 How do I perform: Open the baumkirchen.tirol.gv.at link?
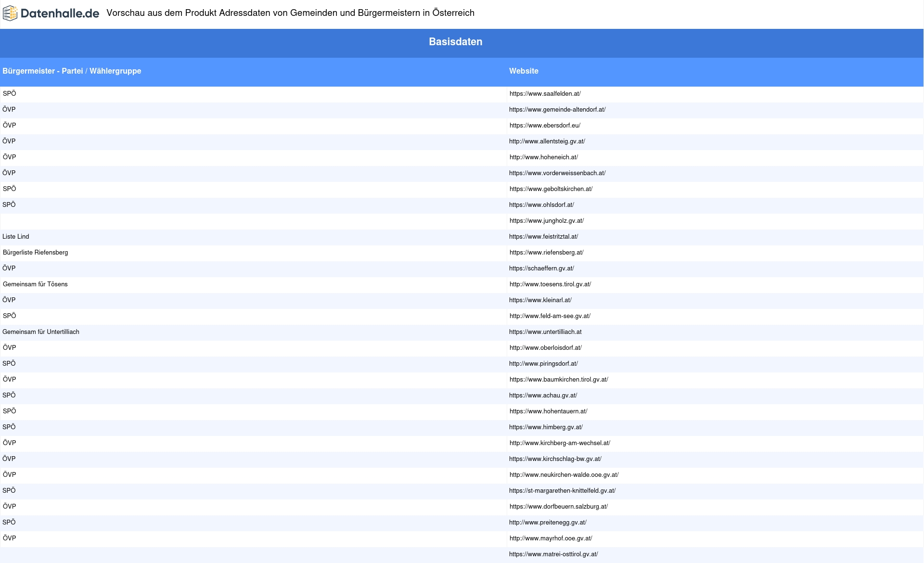[559, 380]
